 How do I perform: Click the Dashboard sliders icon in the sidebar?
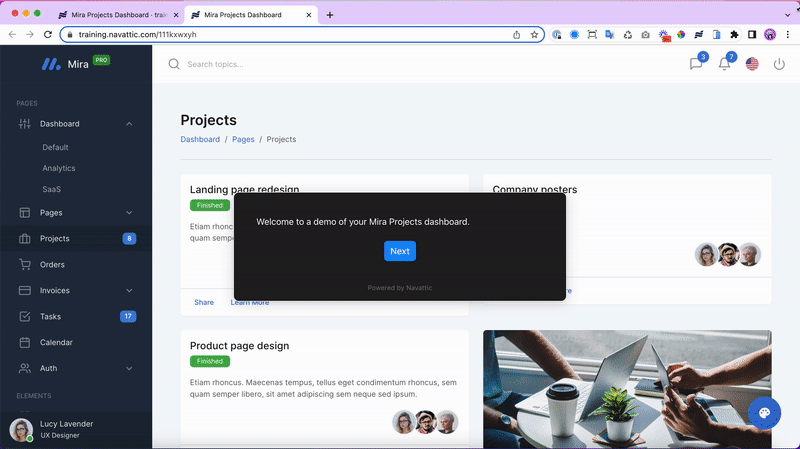click(x=24, y=124)
